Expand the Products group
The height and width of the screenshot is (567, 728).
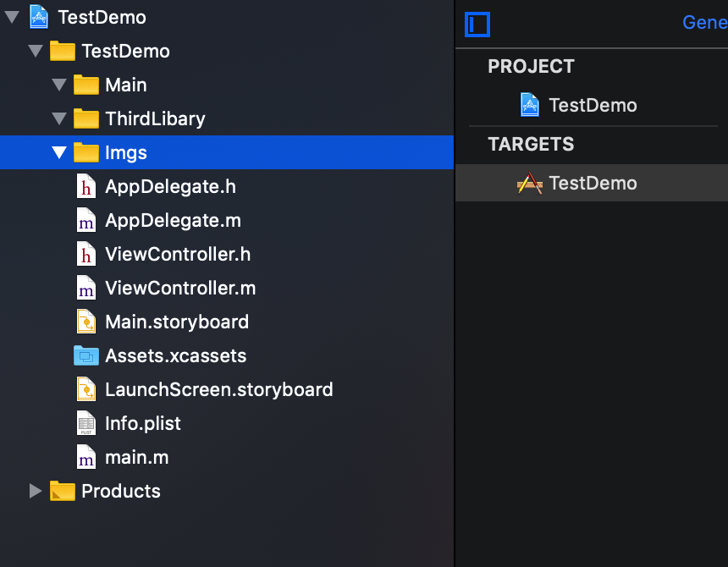[x=35, y=491]
